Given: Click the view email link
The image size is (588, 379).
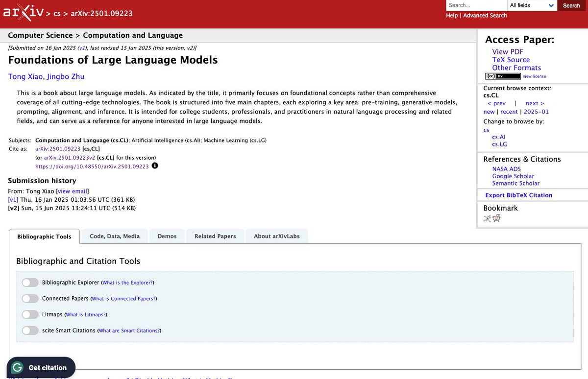Looking at the screenshot, I should pyautogui.click(x=73, y=191).
